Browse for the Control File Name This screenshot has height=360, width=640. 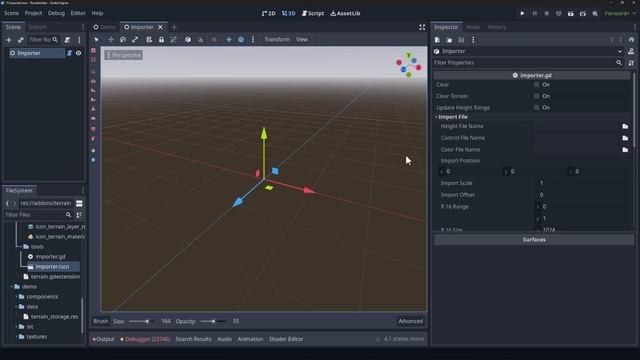coord(625,138)
